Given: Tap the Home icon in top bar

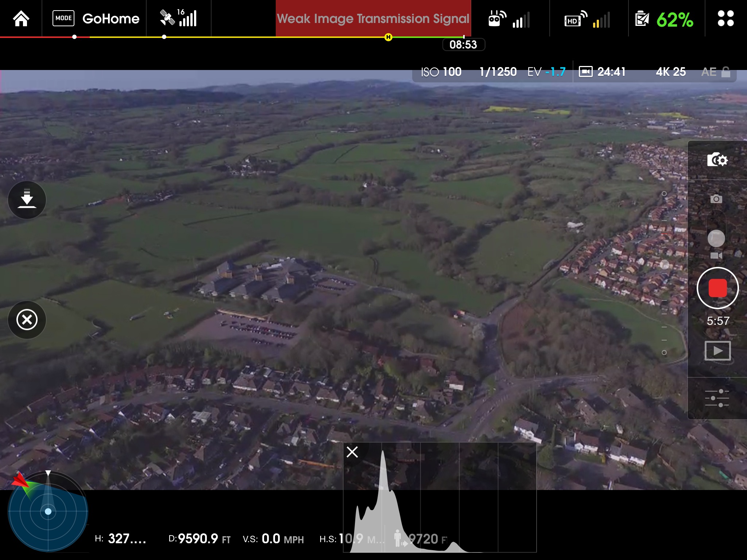Looking at the screenshot, I should (21, 18).
